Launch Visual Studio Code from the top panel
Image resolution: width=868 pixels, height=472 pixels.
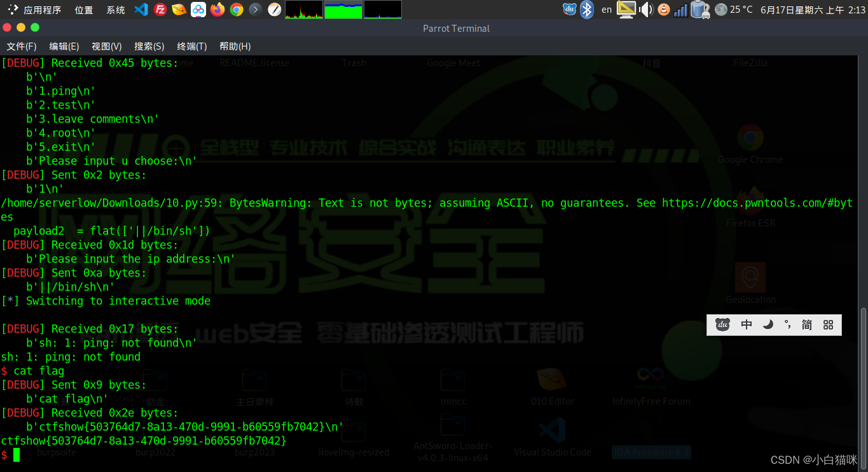coord(141,10)
